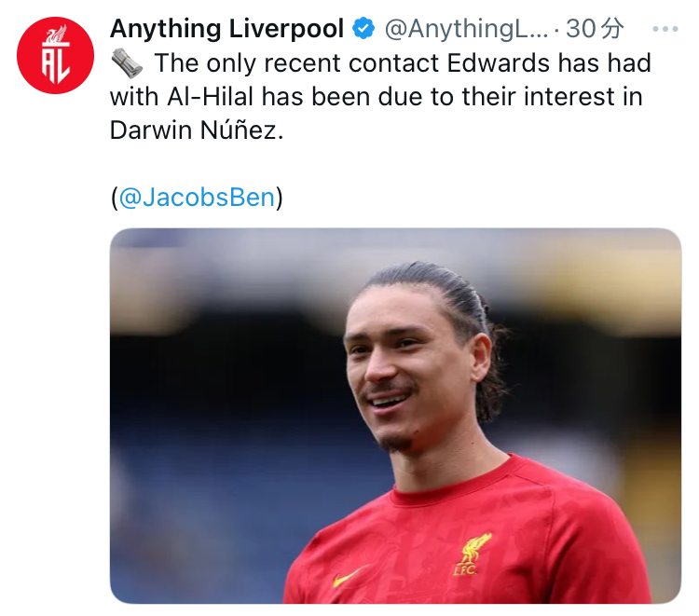This screenshot has height=616, width=699.
Task: Click the word Edwards in tweet text
Action: 498,62
